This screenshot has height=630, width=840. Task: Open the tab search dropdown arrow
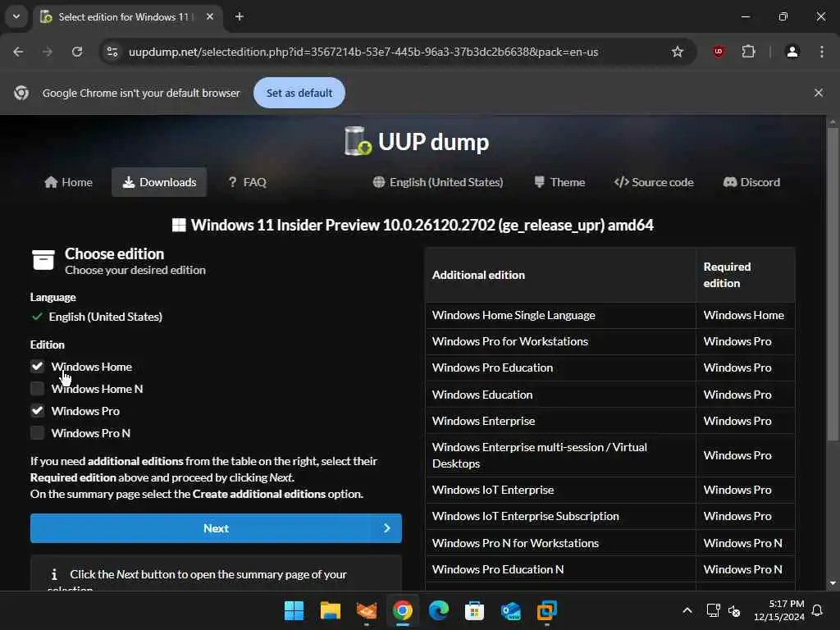pyautogui.click(x=16, y=16)
